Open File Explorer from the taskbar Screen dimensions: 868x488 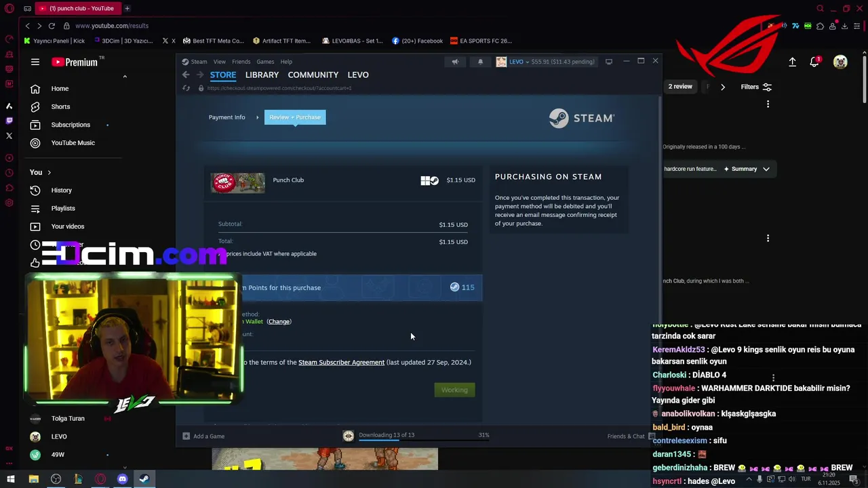[x=33, y=479]
